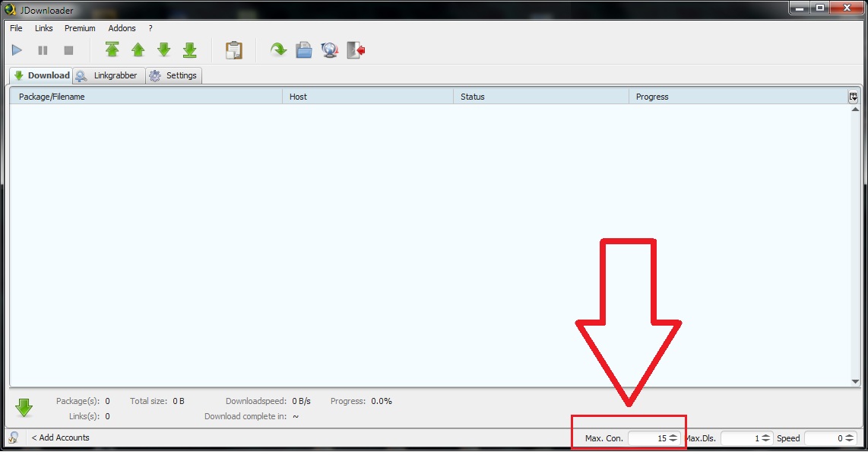Click the globe update icon
868x455 pixels.
(330, 50)
